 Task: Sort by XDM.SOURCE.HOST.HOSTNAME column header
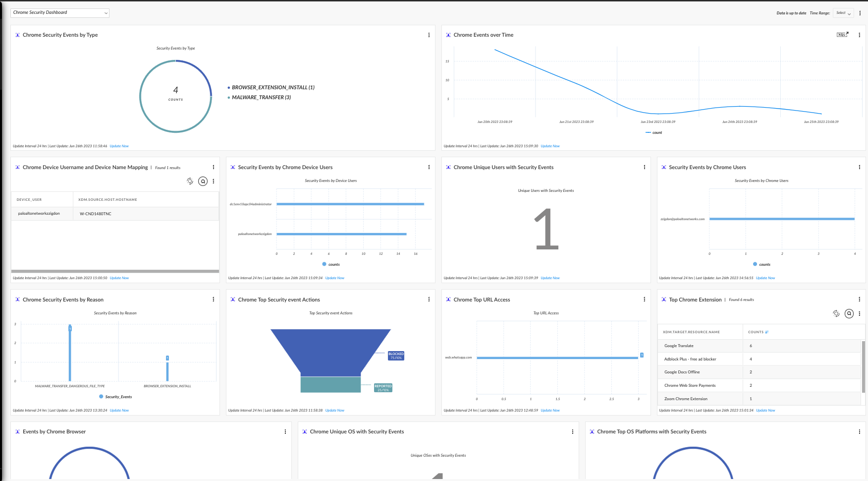tap(108, 200)
